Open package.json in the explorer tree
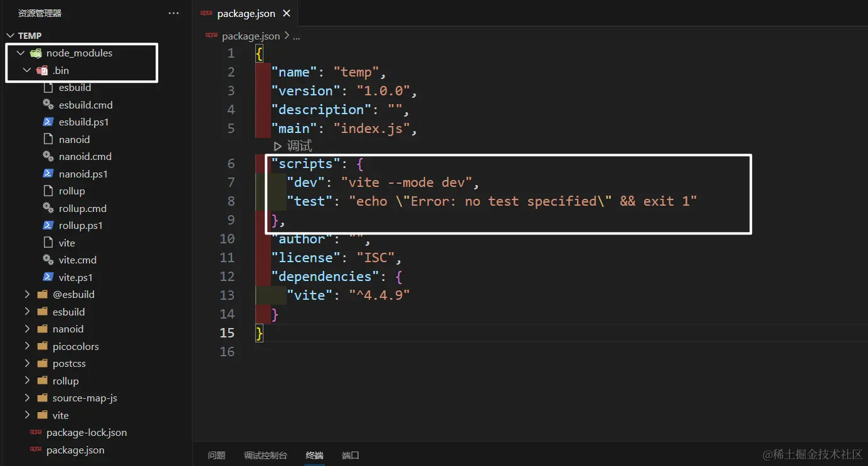 pyautogui.click(x=75, y=450)
